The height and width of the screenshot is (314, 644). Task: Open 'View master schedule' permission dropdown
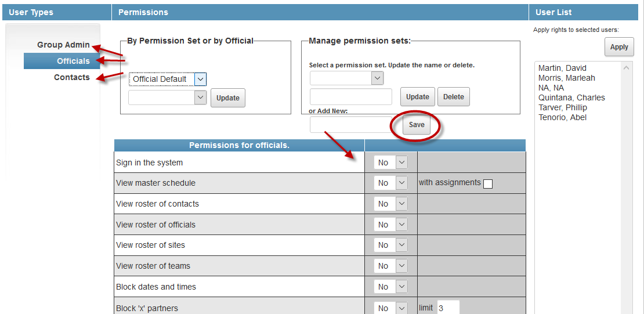[391, 183]
